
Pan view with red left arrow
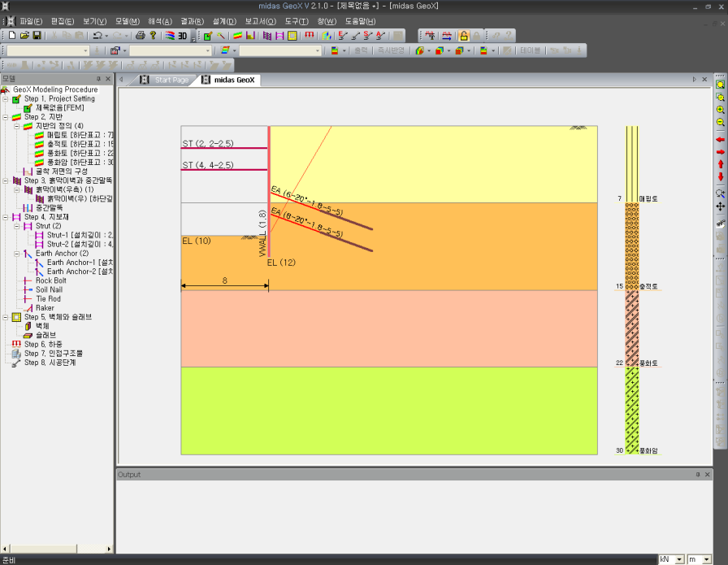coord(720,140)
